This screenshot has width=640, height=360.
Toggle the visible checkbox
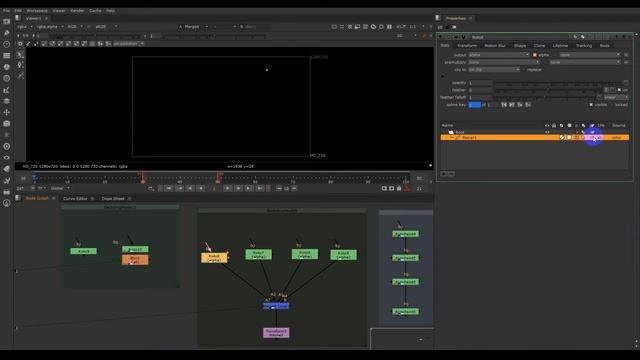point(591,105)
